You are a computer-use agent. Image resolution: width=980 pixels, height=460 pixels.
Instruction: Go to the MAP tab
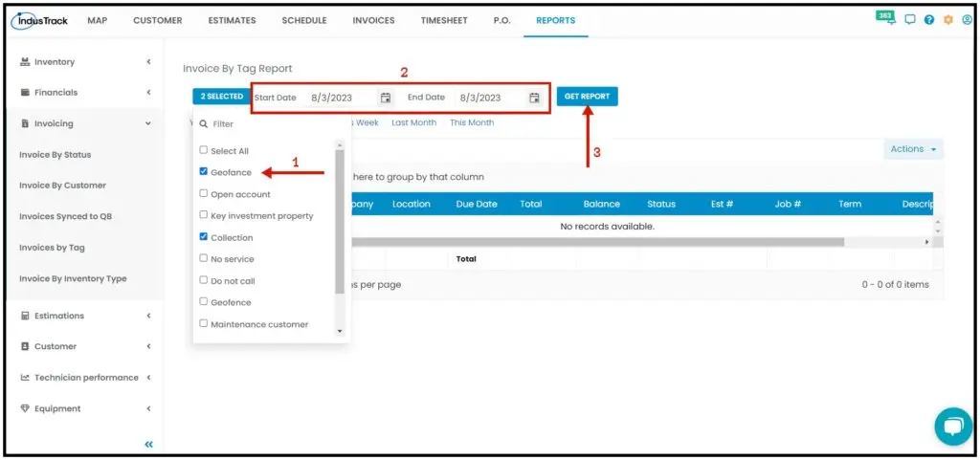[97, 21]
